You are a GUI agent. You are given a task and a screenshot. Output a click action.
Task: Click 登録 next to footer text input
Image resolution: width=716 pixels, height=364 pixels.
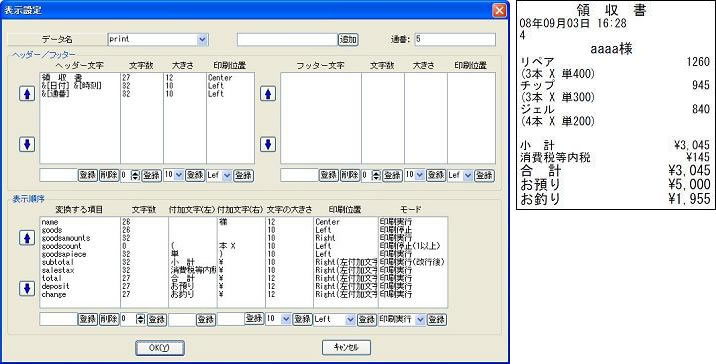point(328,175)
